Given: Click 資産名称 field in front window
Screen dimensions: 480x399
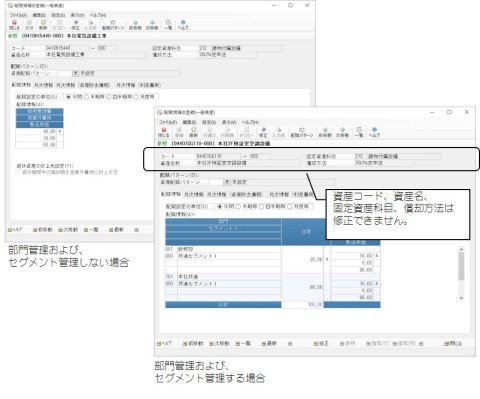Looking at the screenshot, I should [248, 163].
